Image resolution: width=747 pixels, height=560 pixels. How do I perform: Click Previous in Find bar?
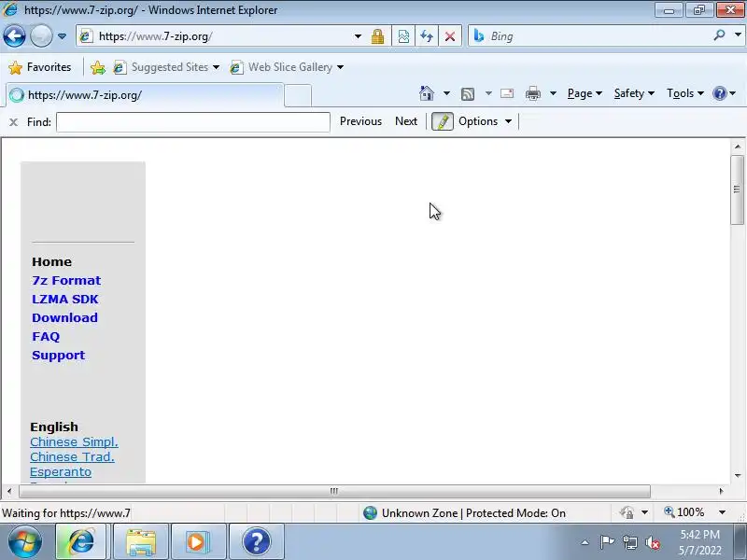pyautogui.click(x=360, y=121)
